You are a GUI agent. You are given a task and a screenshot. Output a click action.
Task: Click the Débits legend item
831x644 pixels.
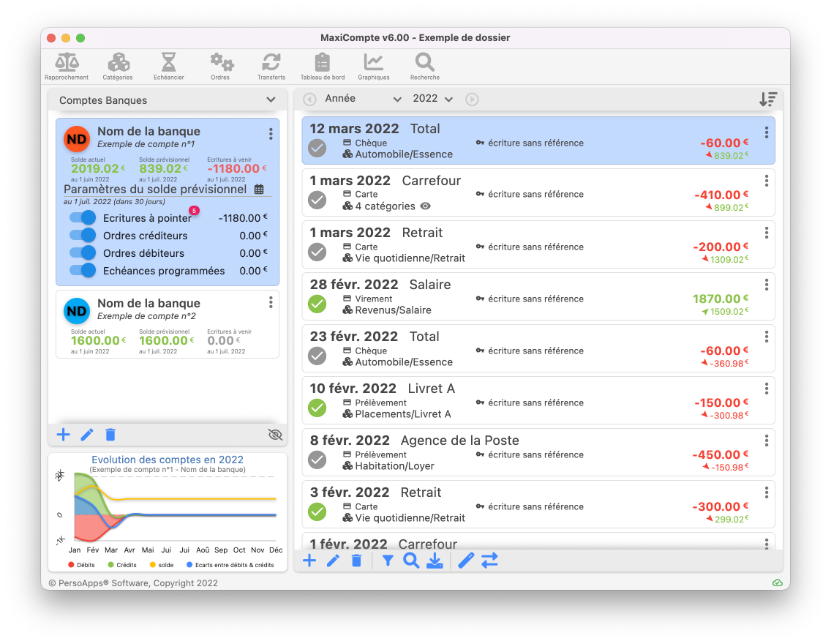[82, 565]
